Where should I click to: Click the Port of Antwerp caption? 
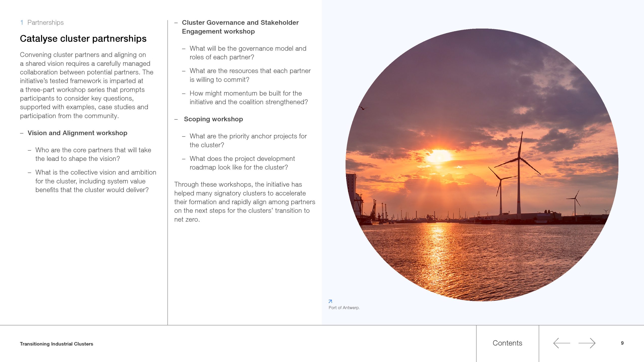tap(344, 308)
